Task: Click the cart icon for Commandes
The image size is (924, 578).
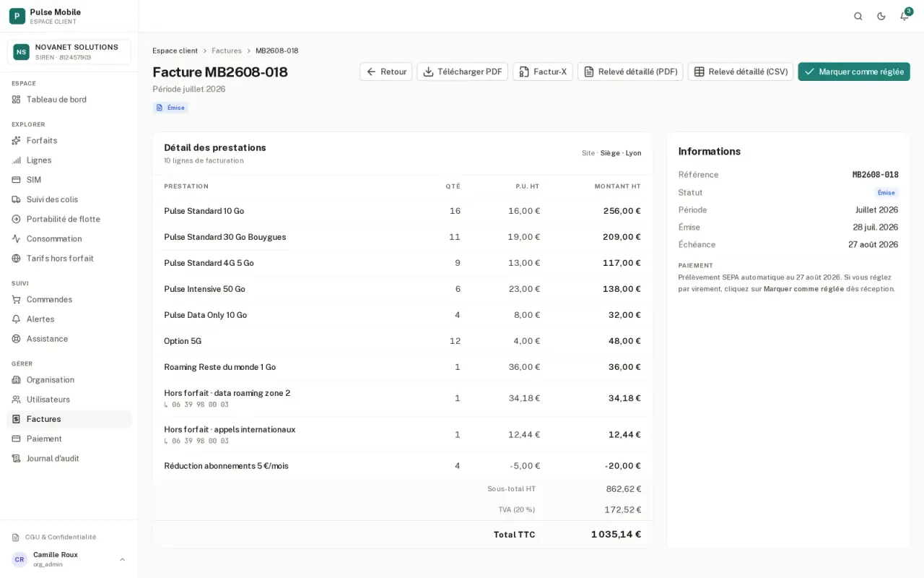Action: (x=17, y=299)
